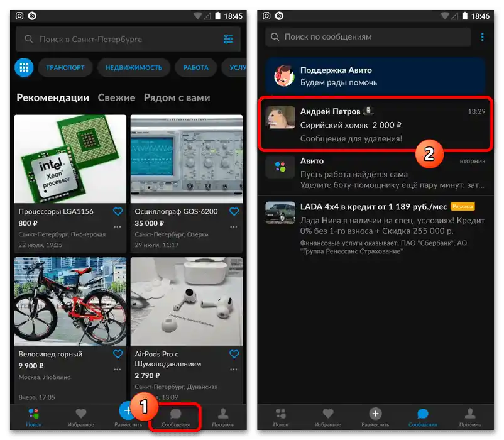This screenshot has width=504, height=440.
Task: Open Избранное in the listings screen bottom bar
Action: (80, 417)
